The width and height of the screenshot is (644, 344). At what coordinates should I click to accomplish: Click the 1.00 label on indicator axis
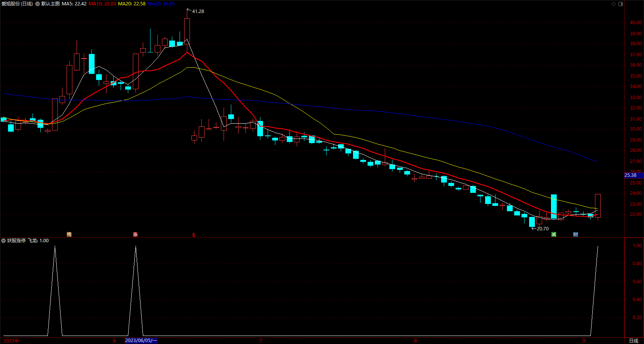[637, 246]
